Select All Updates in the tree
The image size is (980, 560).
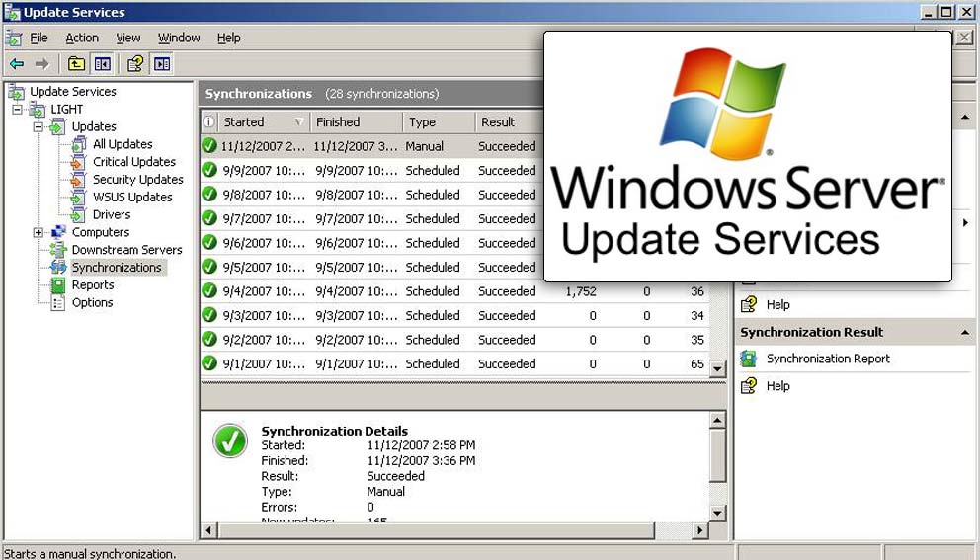point(122,144)
